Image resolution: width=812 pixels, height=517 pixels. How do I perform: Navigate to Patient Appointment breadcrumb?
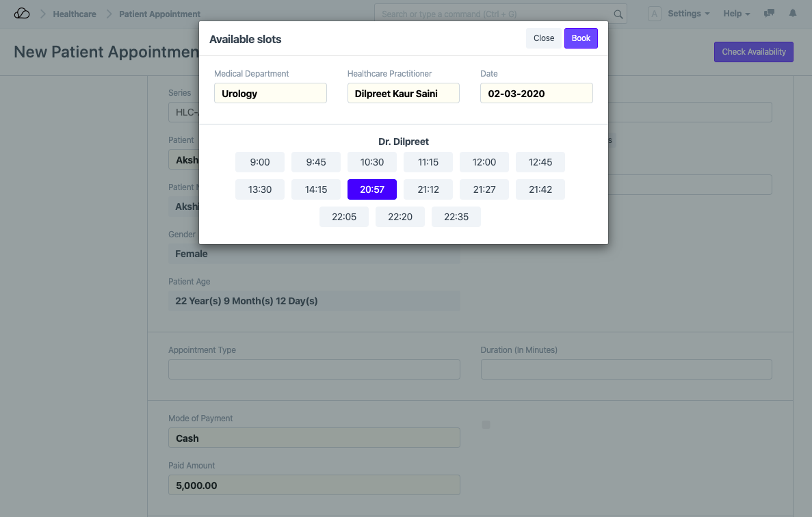click(159, 14)
